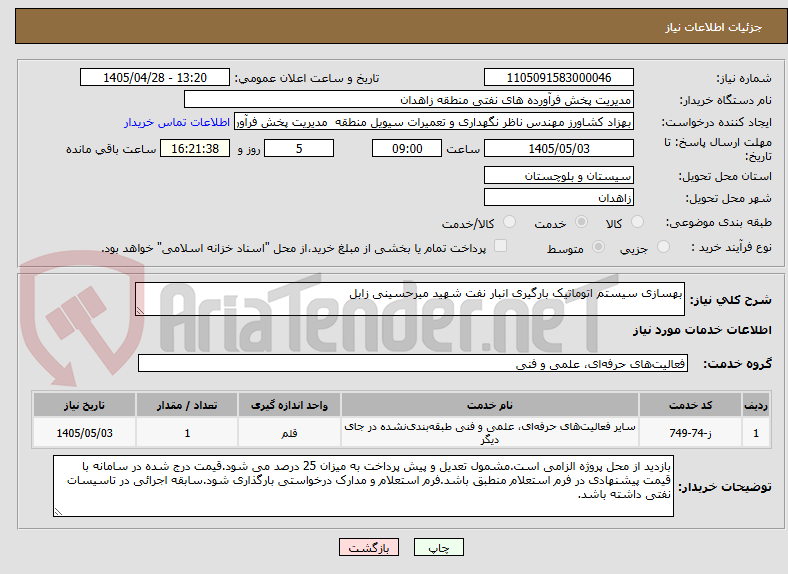Click the تاریخ و ساعت اعلان عمومی label
The width and height of the screenshot is (788, 574).
point(307,78)
